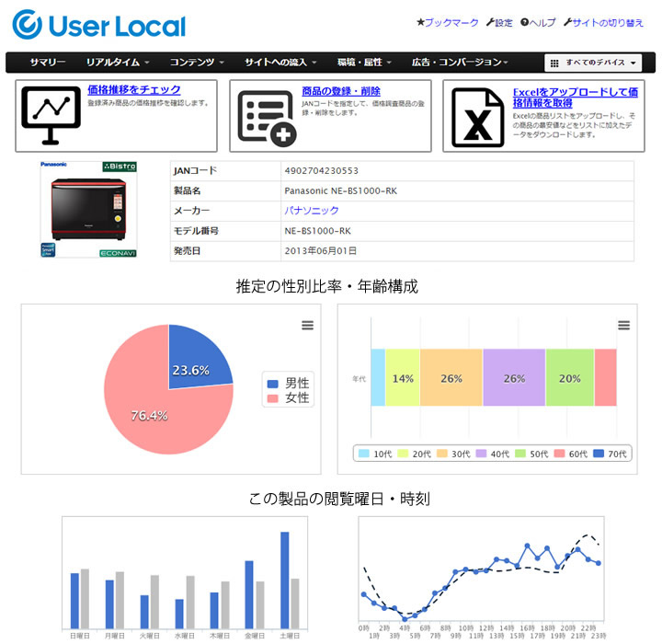Select the サマリー menu item

point(48,63)
